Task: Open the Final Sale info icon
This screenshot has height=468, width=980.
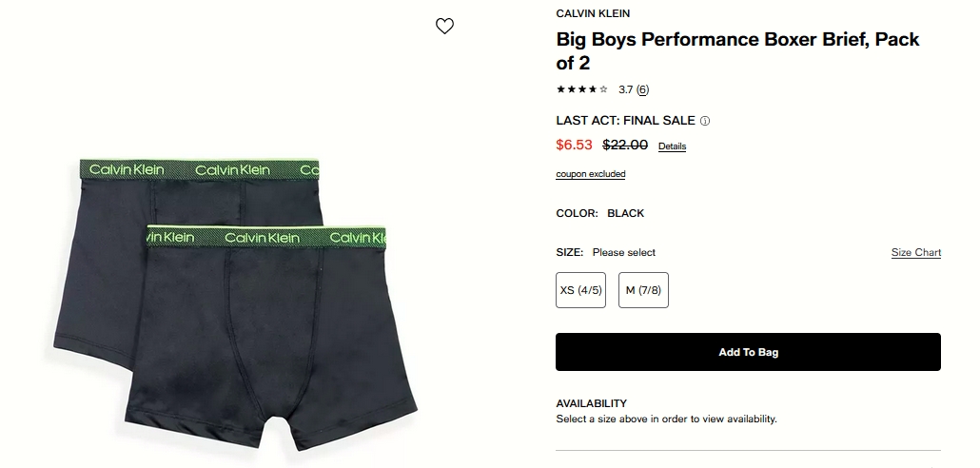Action: [705, 121]
